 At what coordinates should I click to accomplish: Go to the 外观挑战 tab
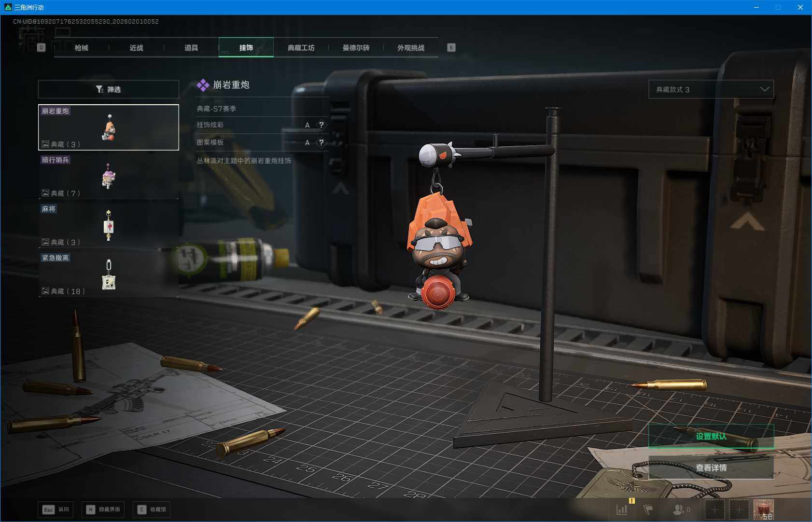(x=411, y=48)
